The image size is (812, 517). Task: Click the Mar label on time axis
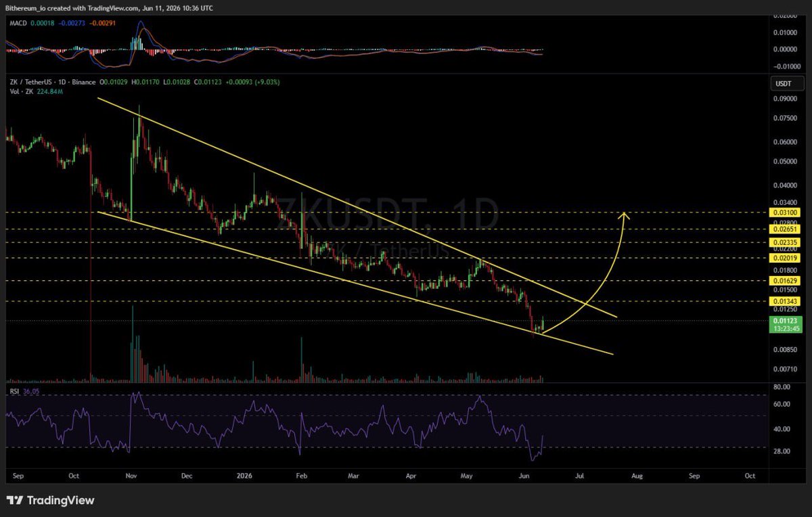[353, 476]
